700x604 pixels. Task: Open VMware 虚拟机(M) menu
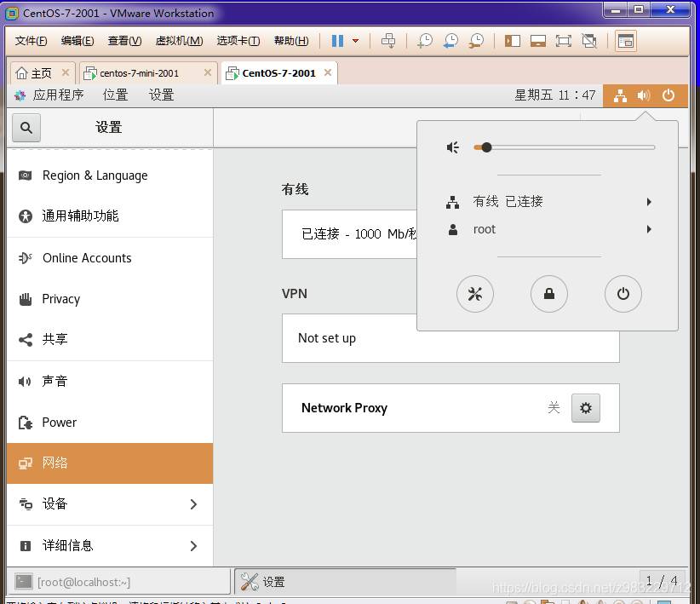click(179, 41)
